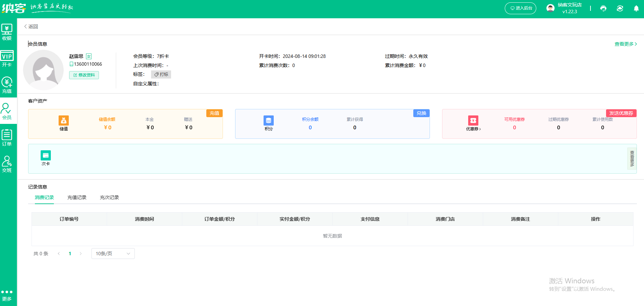Viewport: 644px width, 306px height.
Task: Open the 10条/页 page size dropdown
Action: click(x=113, y=254)
